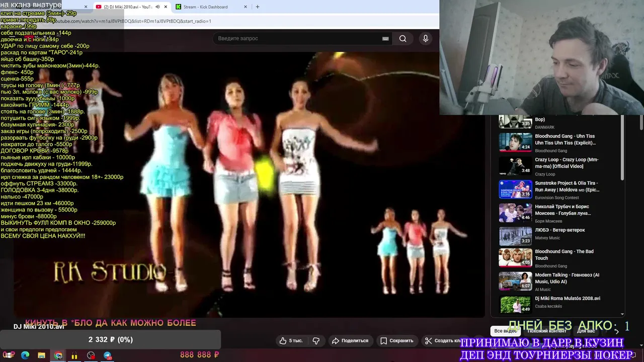Click the page's vertical scrollbar at right edge
644x362 pixels.
[x=641, y=123]
